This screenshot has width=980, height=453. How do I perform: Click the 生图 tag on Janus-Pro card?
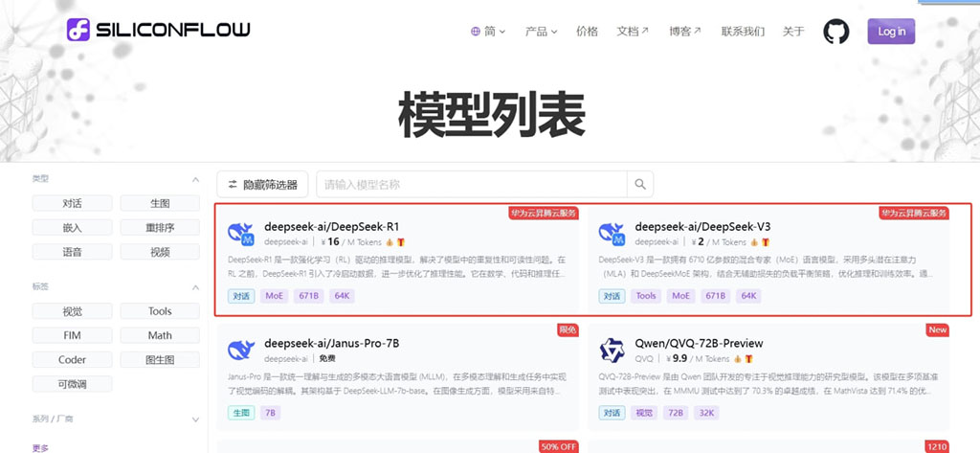(241, 413)
